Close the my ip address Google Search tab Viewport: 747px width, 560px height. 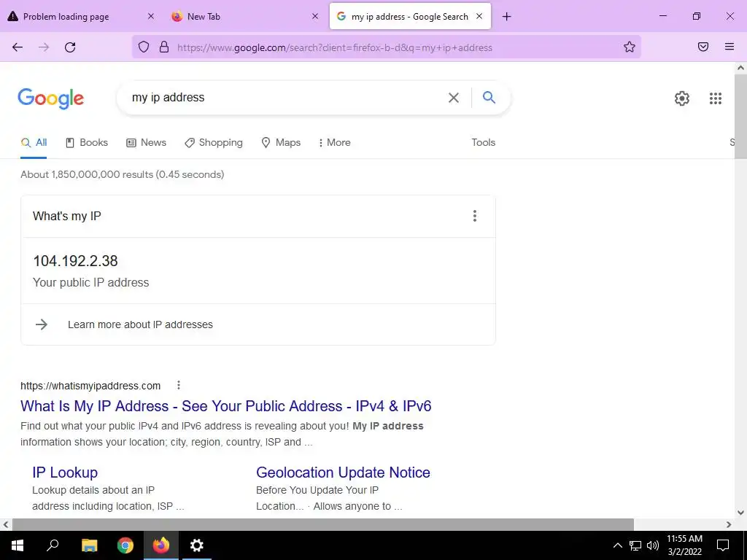click(479, 16)
